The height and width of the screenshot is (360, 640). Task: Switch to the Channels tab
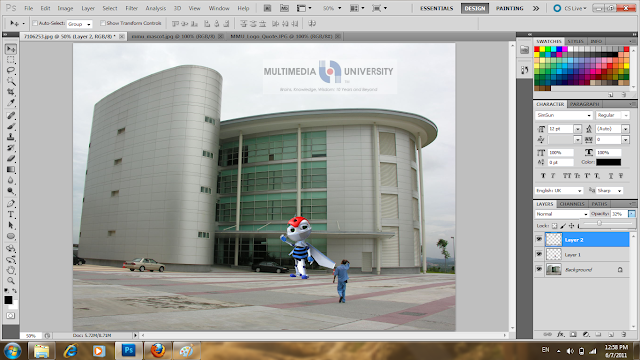click(572, 204)
